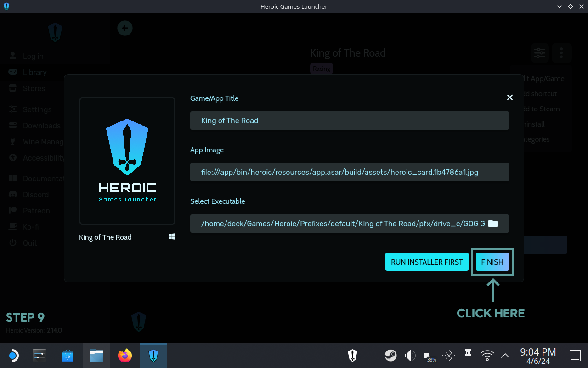Viewport: 588px width, 368px height.
Task: Open folder browser for Select Executable
Action: click(x=492, y=224)
